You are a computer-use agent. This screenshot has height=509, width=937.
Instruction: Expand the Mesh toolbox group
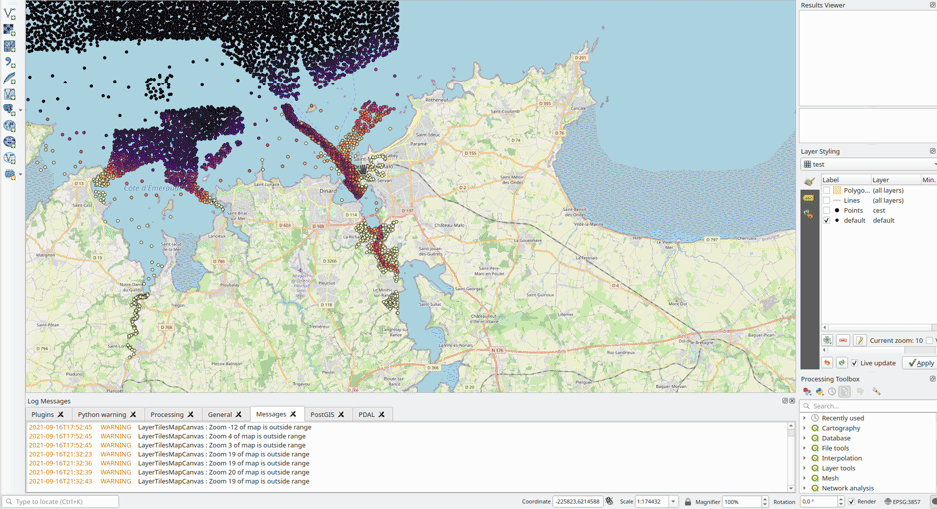(x=804, y=478)
